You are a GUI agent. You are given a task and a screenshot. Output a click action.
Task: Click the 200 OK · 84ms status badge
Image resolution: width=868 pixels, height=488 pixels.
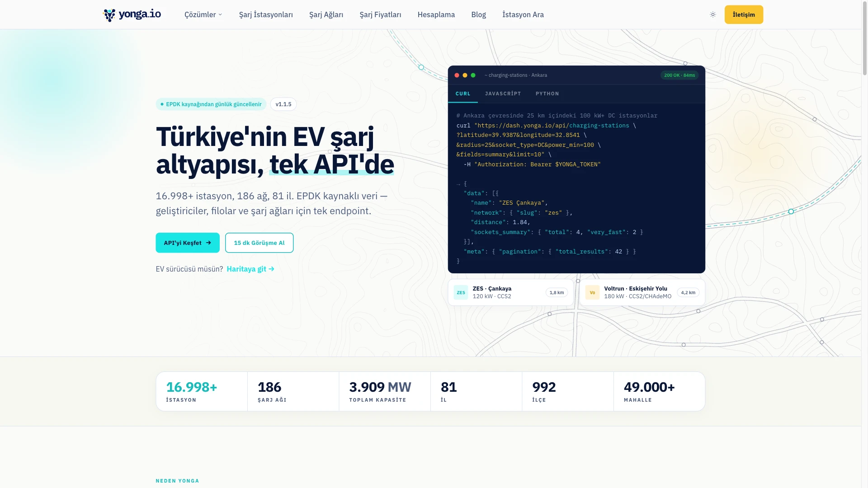click(x=679, y=75)
